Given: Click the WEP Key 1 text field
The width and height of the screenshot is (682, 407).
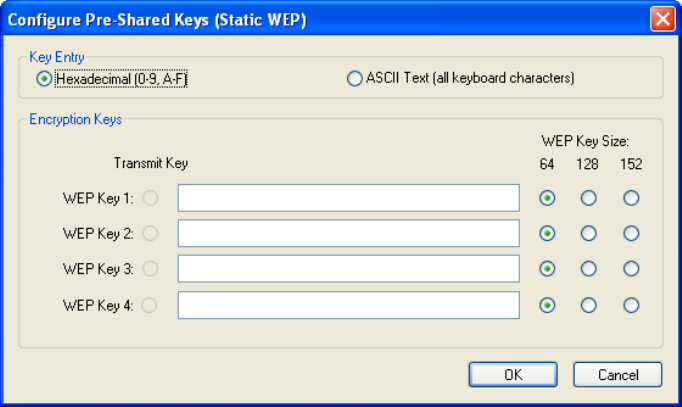Looking at the screenshot, I should pyautogui.click(x=349, y=198).
